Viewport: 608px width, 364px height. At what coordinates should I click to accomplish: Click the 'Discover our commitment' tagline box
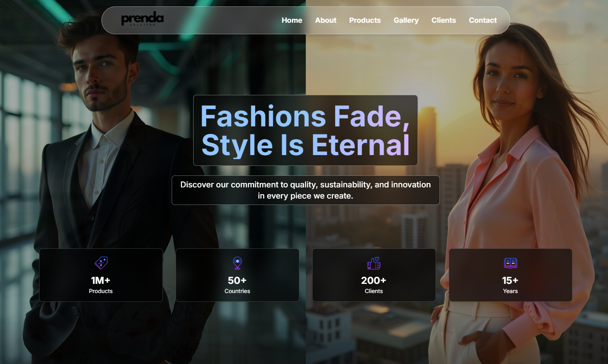click(305, 190)
